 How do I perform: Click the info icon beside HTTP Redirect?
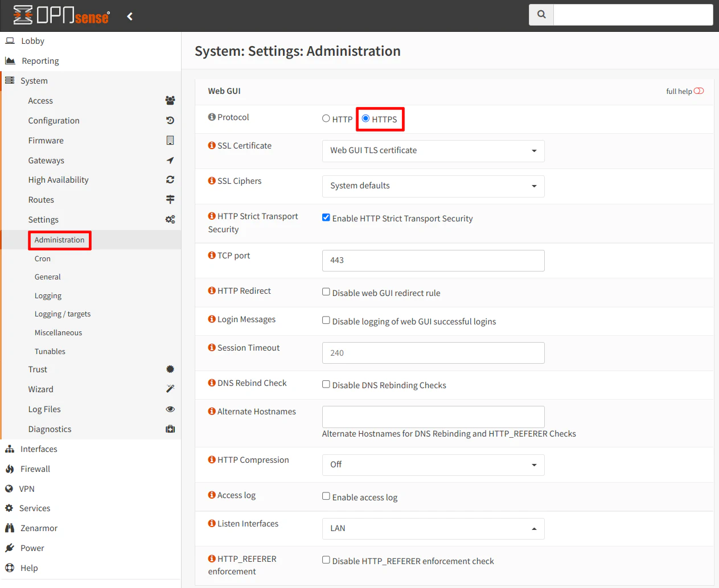pyautogui.click(x=212, y=291)
